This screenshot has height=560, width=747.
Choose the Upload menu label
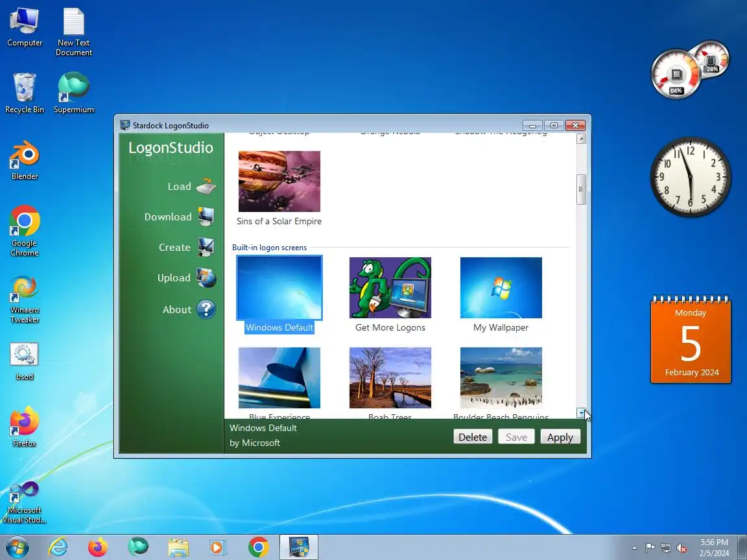click(174, 278)
